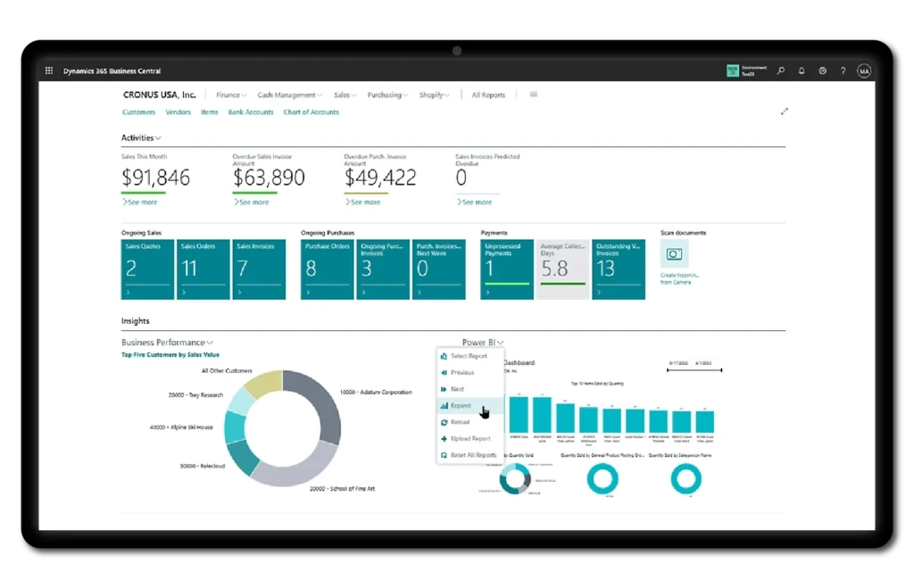This screenshot has height=588, width=914.
Task: Click Top Five Customers by Sales Value
Action: coord(170,354)
